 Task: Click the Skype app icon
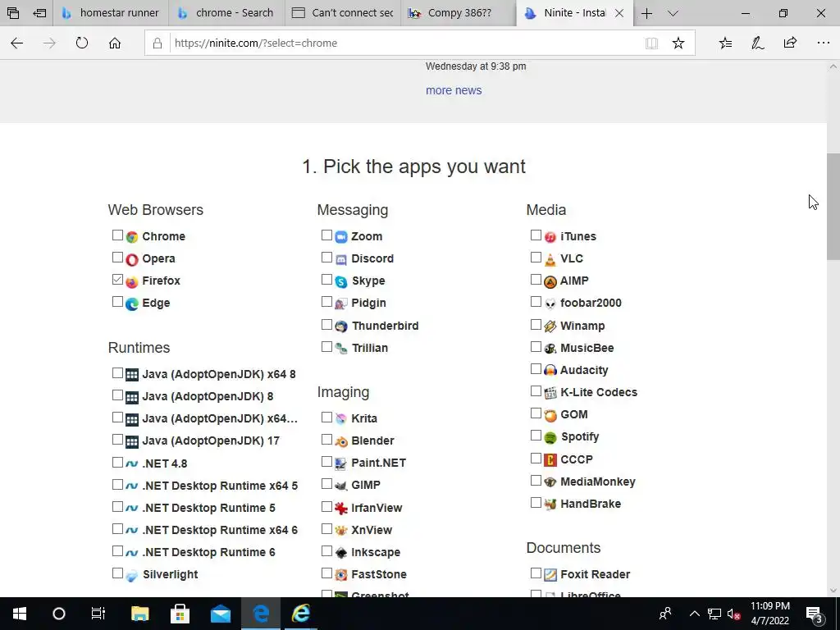tap(341, 281)
